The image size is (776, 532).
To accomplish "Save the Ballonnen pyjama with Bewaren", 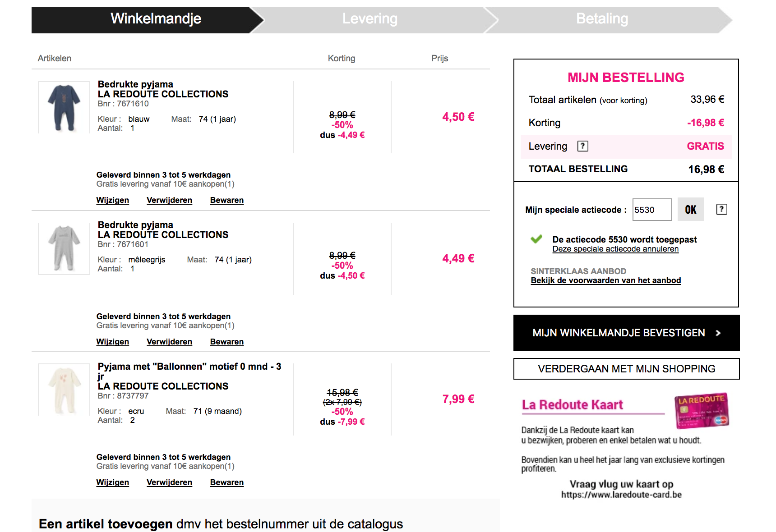I will click(x=226, y=482).
